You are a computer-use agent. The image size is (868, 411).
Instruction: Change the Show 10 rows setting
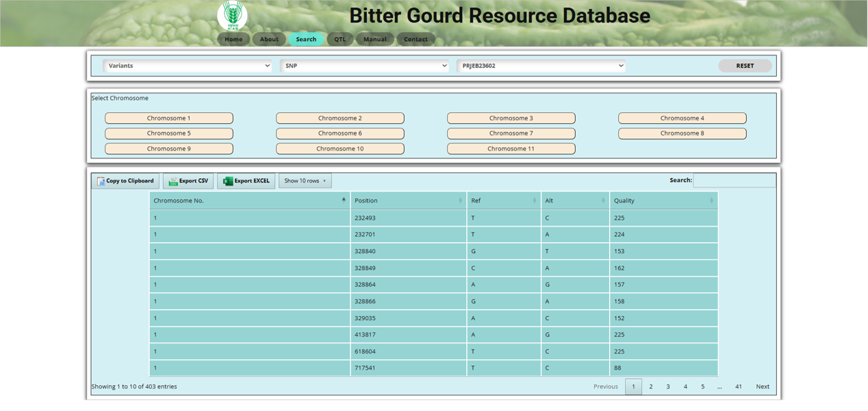pos(305,181)
